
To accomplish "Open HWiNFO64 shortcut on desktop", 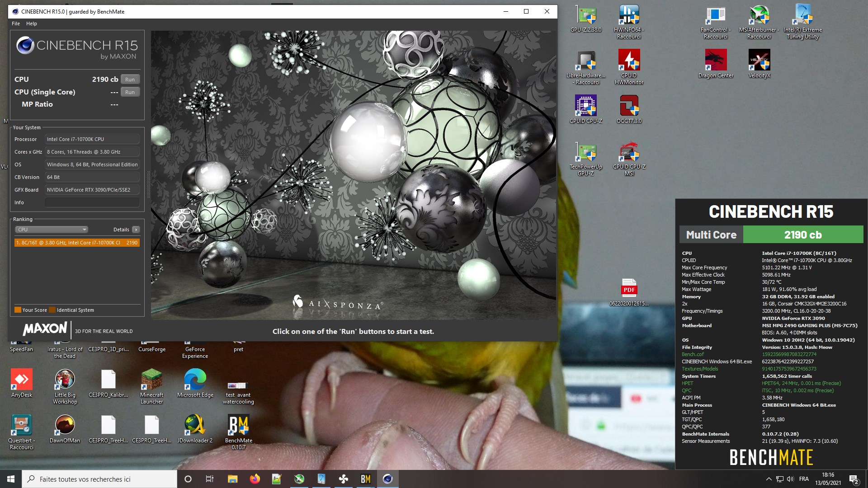I will click(629, 22).
